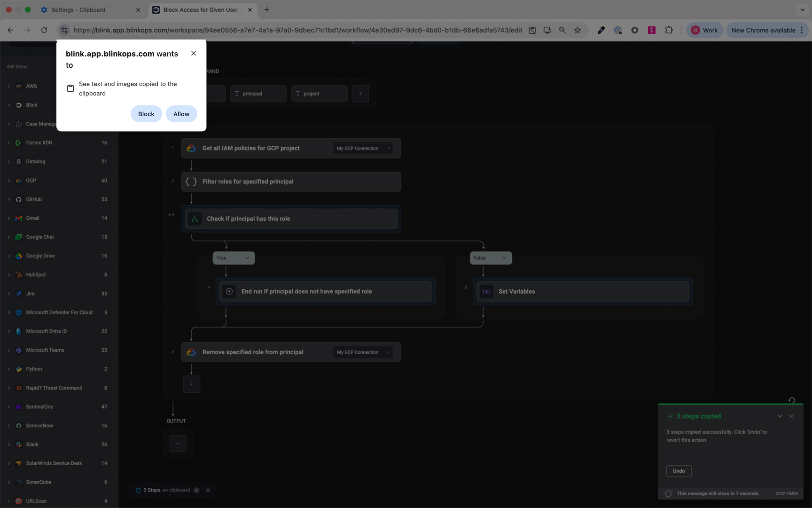812x508 pixels.
Task: Open the Work profile menu
Action: [704, 30]
